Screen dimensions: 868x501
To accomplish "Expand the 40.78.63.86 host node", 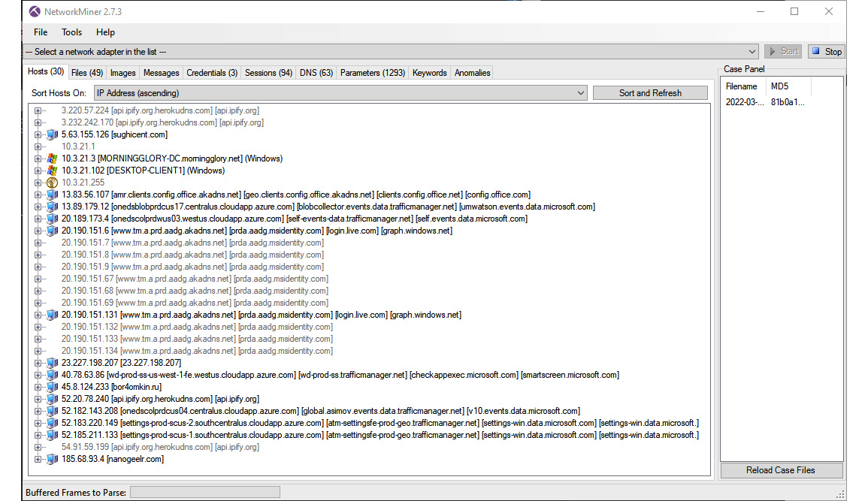I will [x=38, y=375].
